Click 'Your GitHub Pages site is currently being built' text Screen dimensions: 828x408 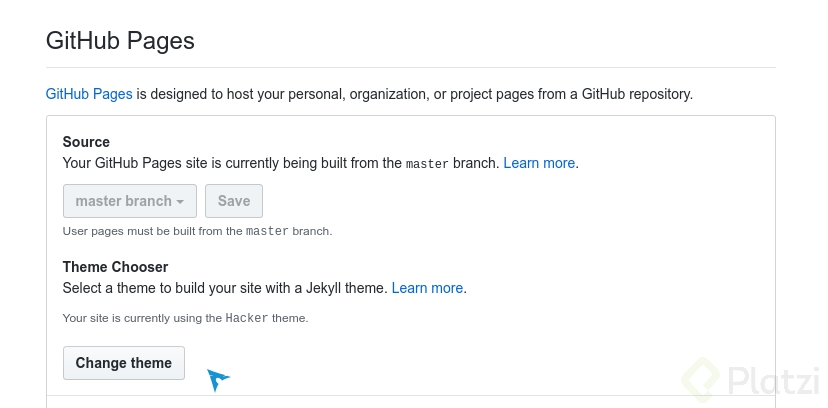280,163
